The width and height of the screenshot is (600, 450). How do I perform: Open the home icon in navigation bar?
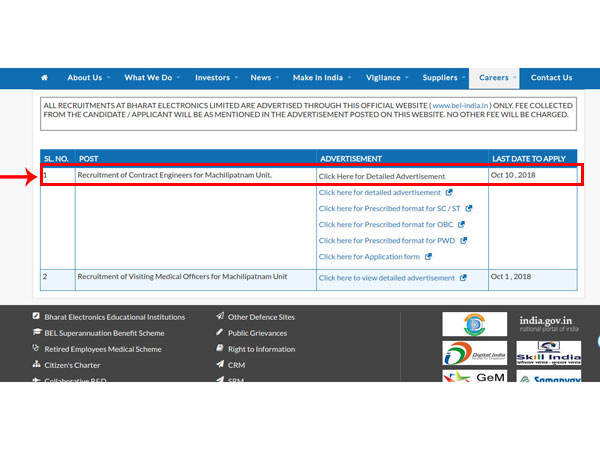(44, 78)
